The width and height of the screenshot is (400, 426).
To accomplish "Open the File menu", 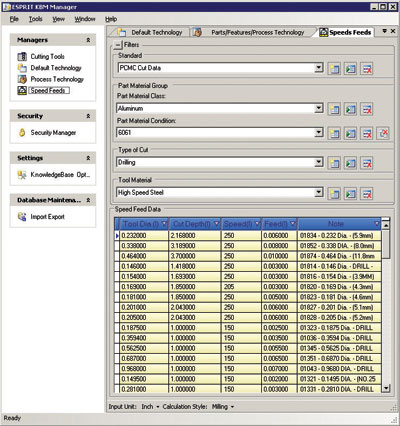I will pos(14,19).
